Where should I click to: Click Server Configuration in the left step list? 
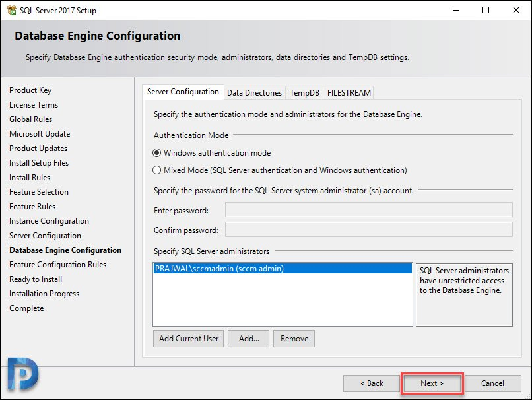[45, 236]
